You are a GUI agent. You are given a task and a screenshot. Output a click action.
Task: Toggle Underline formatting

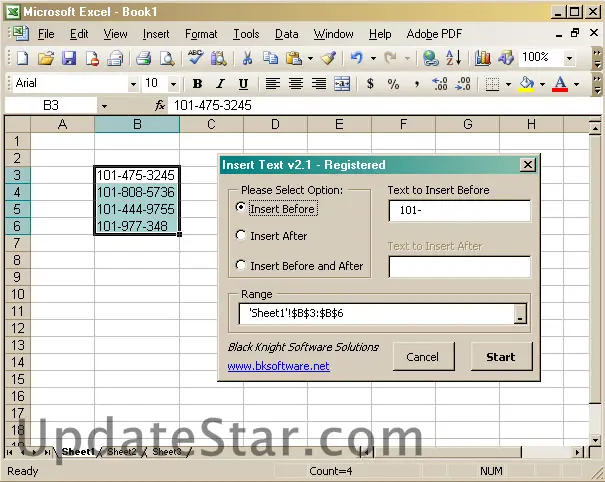point(243,83)
